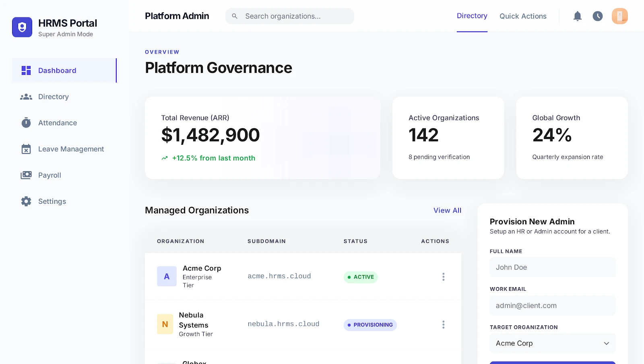Open the clock history icon in header
644x364 pixels.
598,16
